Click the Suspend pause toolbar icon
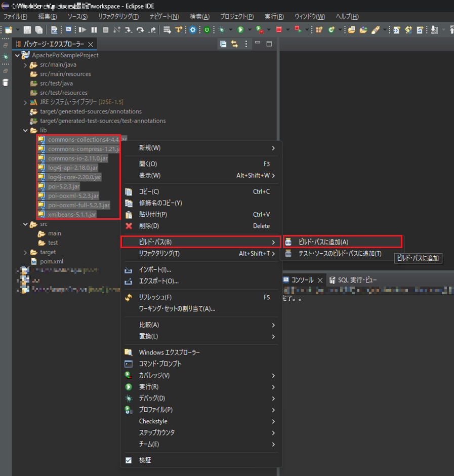 (94, 30)
